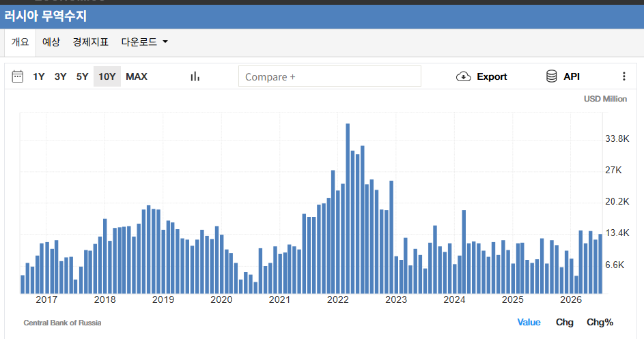Viewport: 644px width, 339px height.
Task: Click the 2019 x-axis year label
Action: click(x=163, y=299)
